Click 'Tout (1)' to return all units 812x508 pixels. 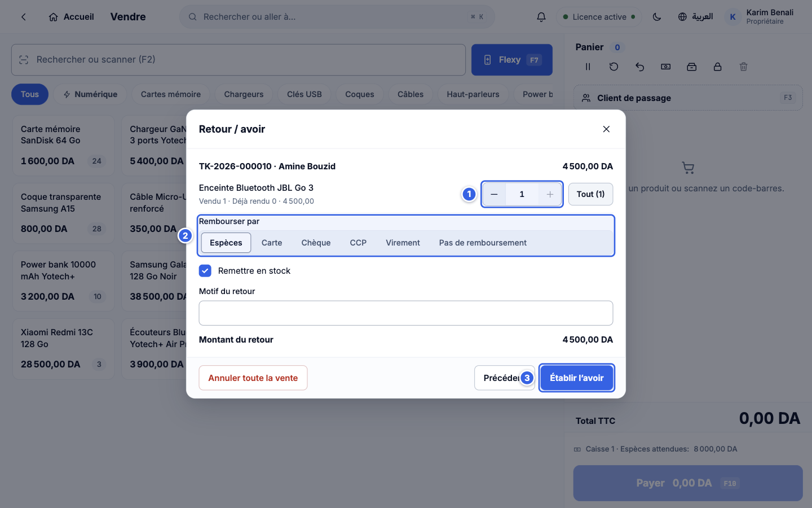point(590,194)
